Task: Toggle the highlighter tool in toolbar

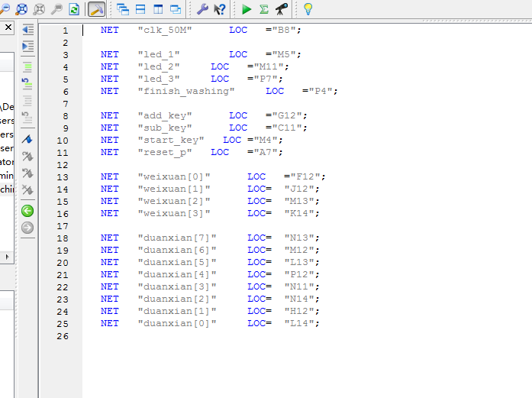Action: point(96,9)
